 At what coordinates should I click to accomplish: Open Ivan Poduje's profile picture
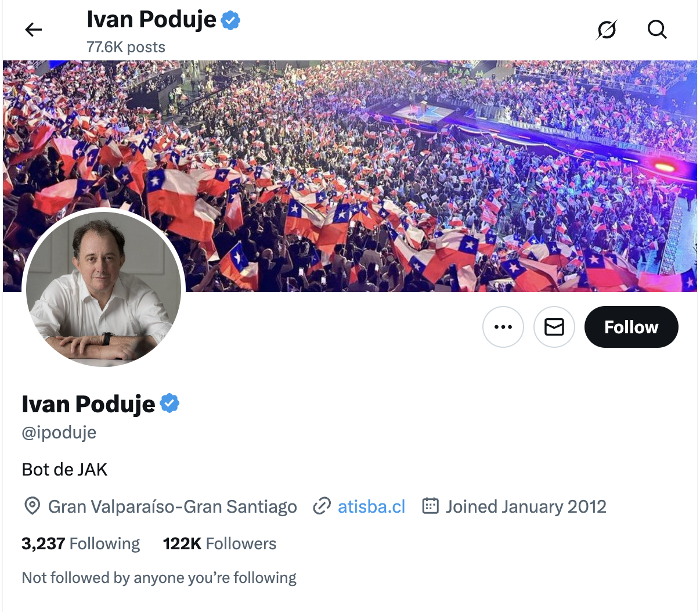(x=103, y=289)
